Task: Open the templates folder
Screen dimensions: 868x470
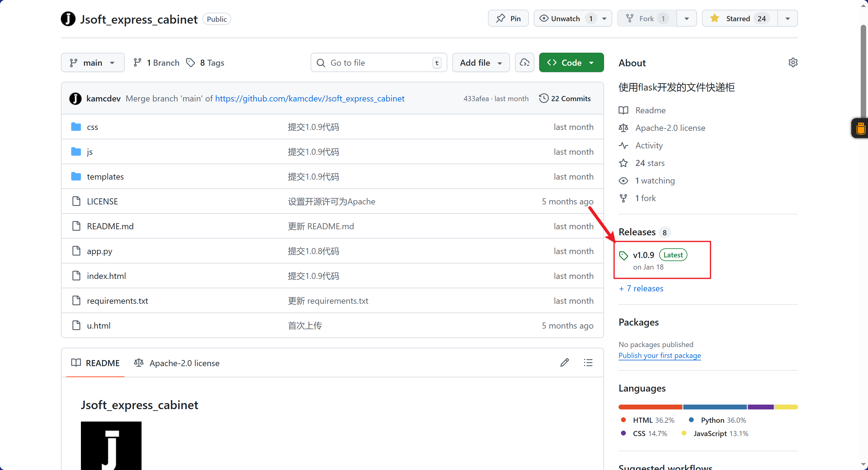Action: tap(105, 177)
